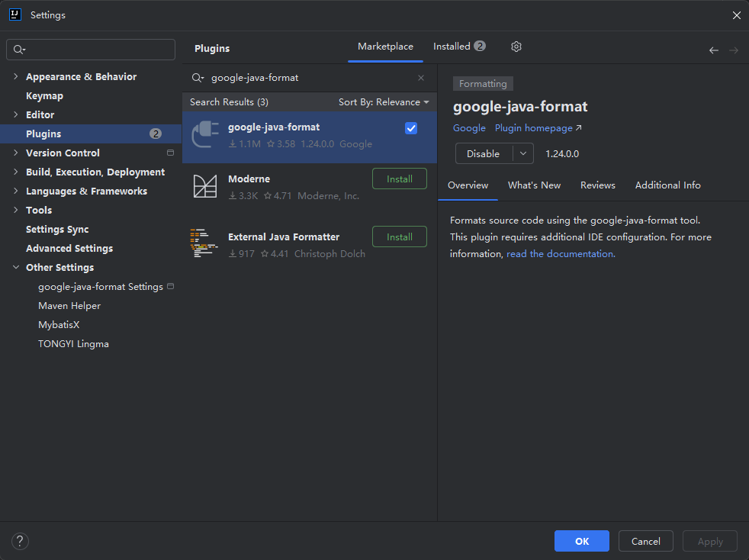Click project-level icon beside google-java-format Settings
Viewport: 749px width, 560px height.
pyautogui.click(x=171, y=286)
